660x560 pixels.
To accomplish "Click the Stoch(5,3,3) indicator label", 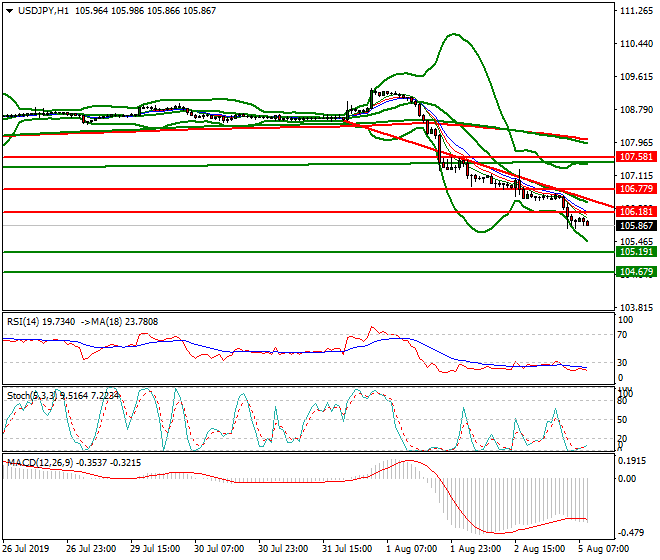I will pyautogui.click(x=29, y=394).
